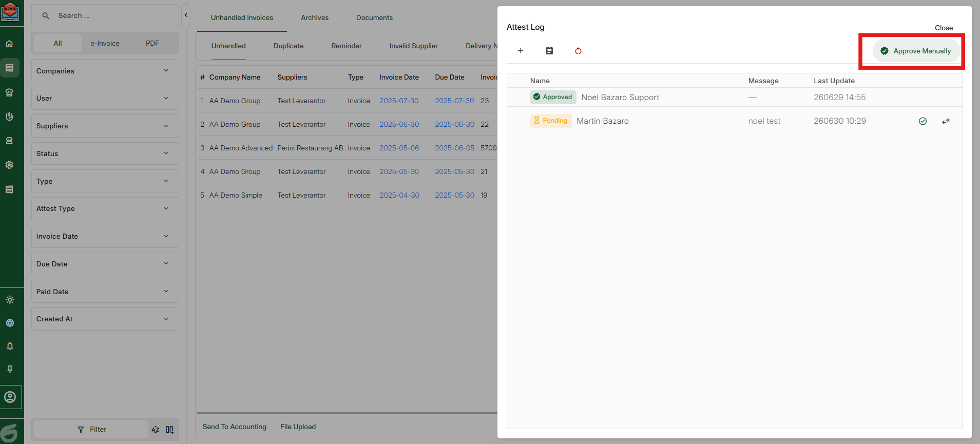Click the column layout icon beside sort
Viewport: 980px width, 444px height.
(x=169, y=430)
